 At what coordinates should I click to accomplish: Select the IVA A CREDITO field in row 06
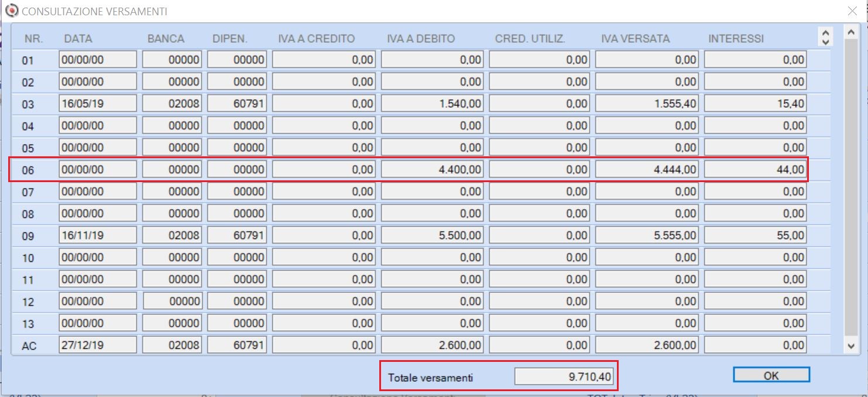point(324,170)
